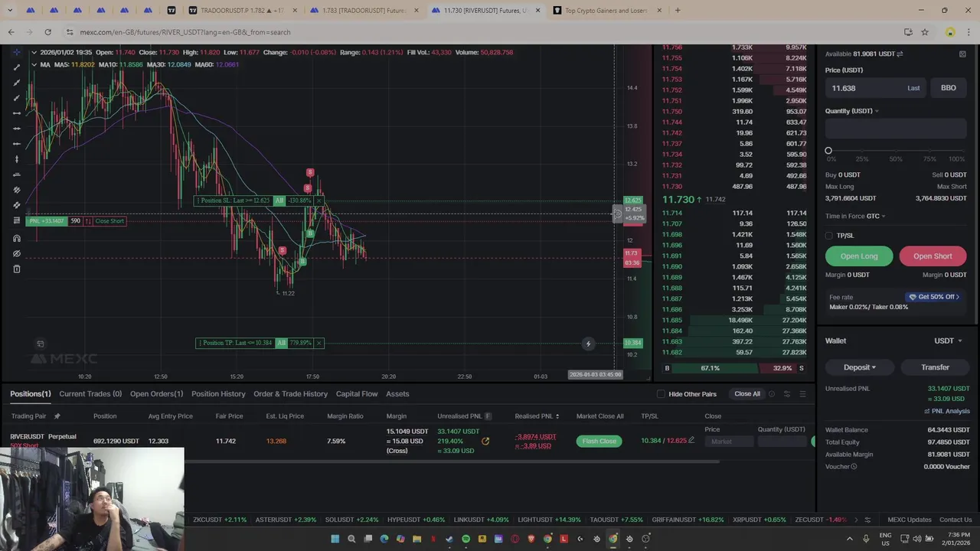Click the Close Price Market input field
980x551 pixels.
click(728, 442)
